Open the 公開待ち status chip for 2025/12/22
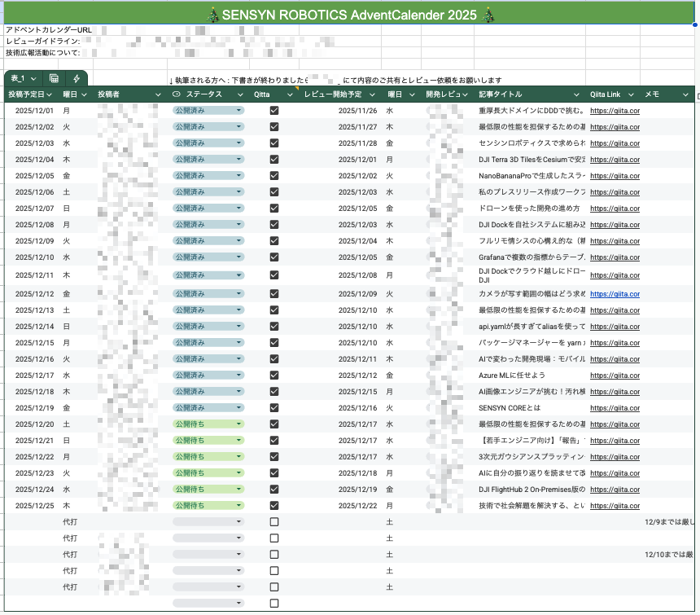Screen dimensions: 700x615 tap(208, 456)
